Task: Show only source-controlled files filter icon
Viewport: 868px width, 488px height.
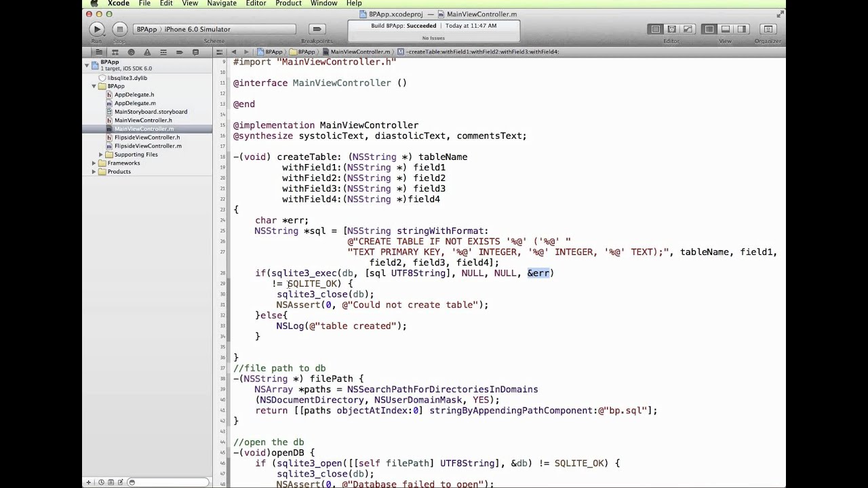Action: [x=111, y=482]
